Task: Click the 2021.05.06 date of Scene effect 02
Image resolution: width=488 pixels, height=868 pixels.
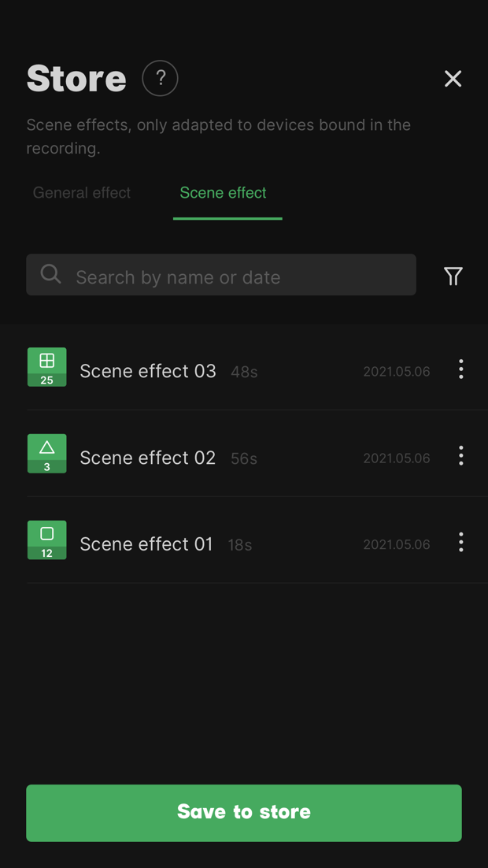Action: click(397, 458)
